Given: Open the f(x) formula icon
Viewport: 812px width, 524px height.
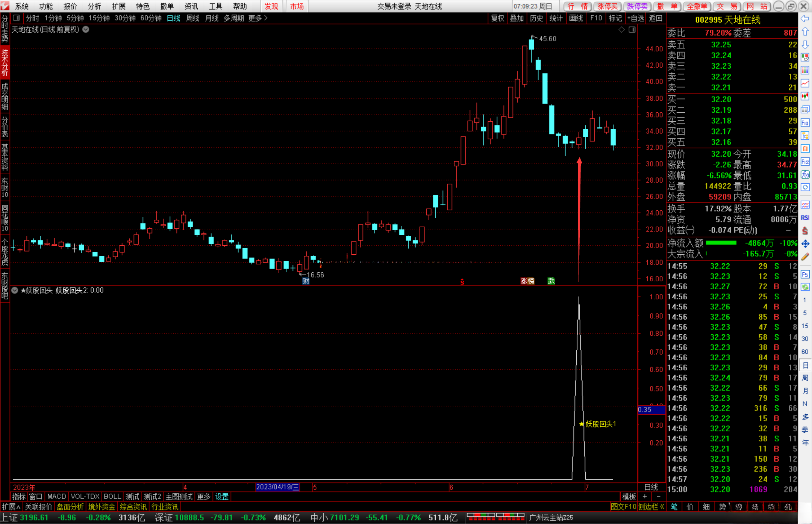Looking at the screenshot, I should [805, 175].
